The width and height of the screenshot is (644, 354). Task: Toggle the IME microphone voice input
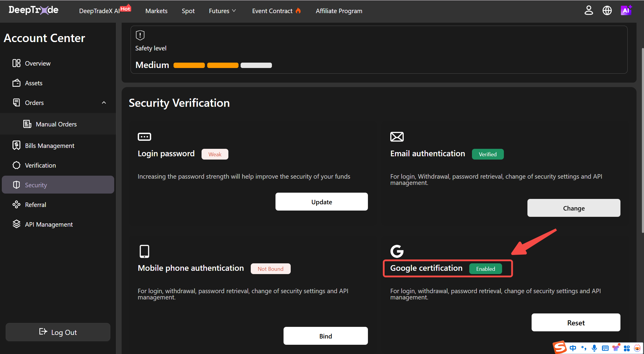pos(594,348)
